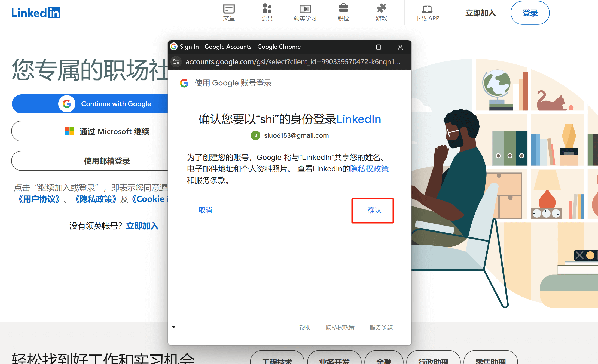598x364 pixels.
Task: Confirm sign-in with the 确认 button
Action: point(374,210)
